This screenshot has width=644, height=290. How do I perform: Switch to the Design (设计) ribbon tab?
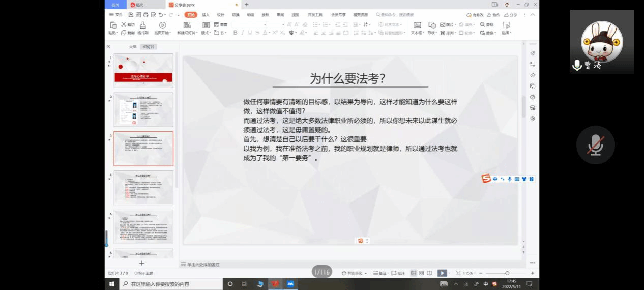tap(221, 15)
